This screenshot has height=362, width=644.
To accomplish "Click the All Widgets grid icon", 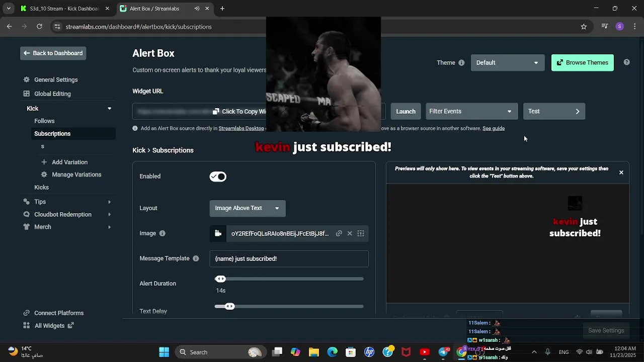I will tap(27, 325).
